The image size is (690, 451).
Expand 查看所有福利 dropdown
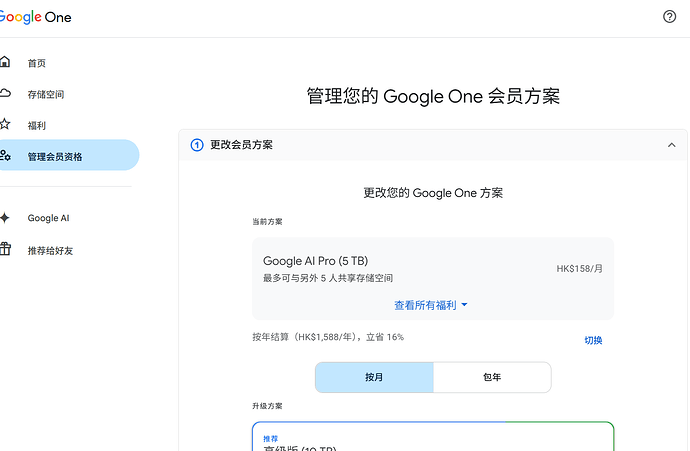[x=431, y=305]
